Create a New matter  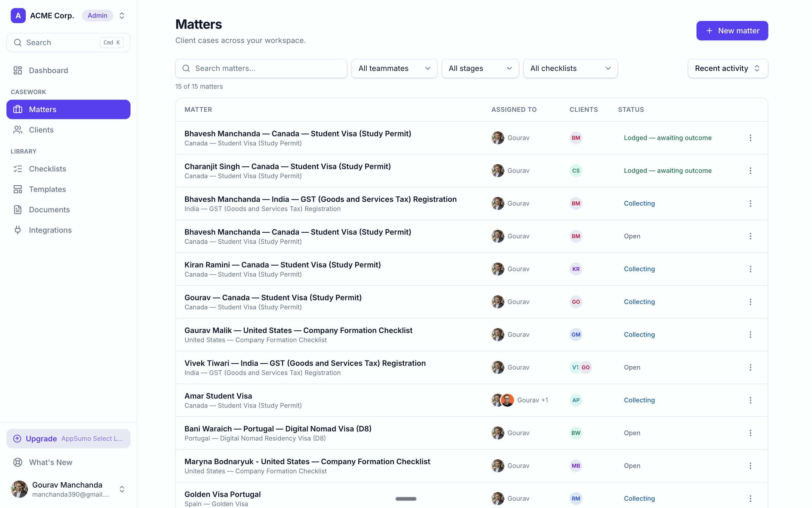[732, 31]
